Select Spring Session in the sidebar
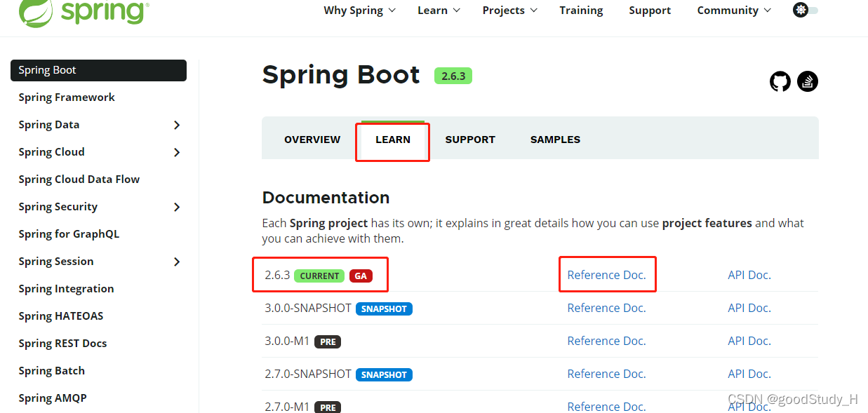The image size is (868, 413). pos(56,262)
